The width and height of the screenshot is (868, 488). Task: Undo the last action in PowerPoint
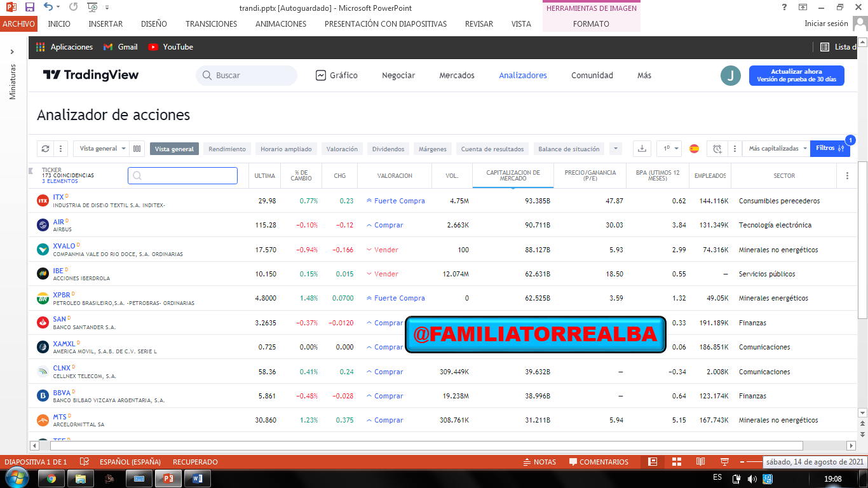point(49,8)
